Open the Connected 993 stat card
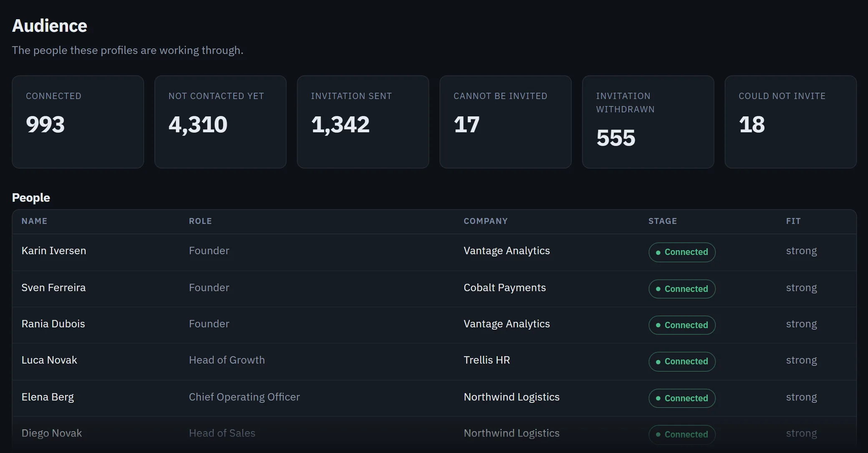This screenshot has height=453, width=868. (78, 122)
